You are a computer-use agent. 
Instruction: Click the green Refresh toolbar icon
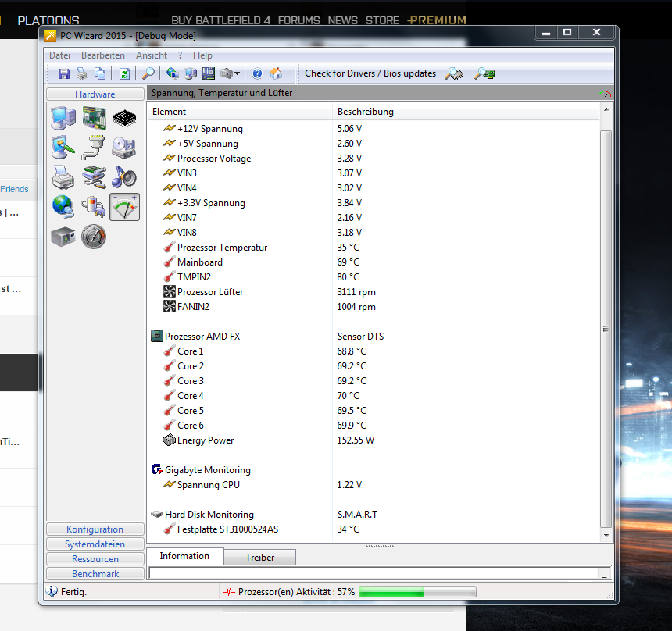pos(124,73)
